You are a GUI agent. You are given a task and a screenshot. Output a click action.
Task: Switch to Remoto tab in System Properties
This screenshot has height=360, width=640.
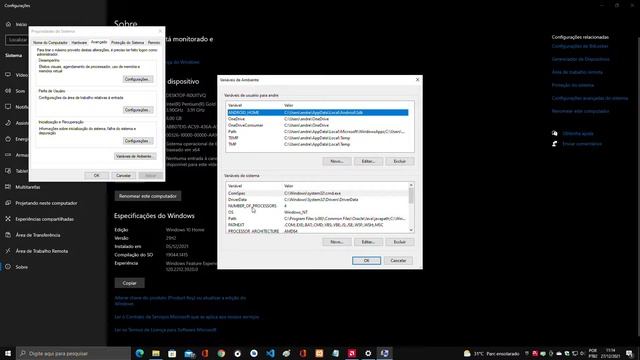(x=154, y=42)
